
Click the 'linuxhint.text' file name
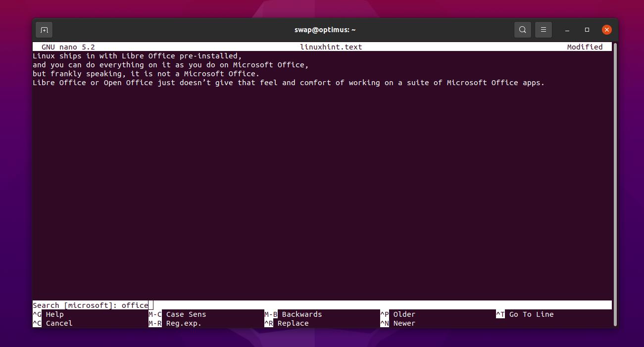pos(331,47)
